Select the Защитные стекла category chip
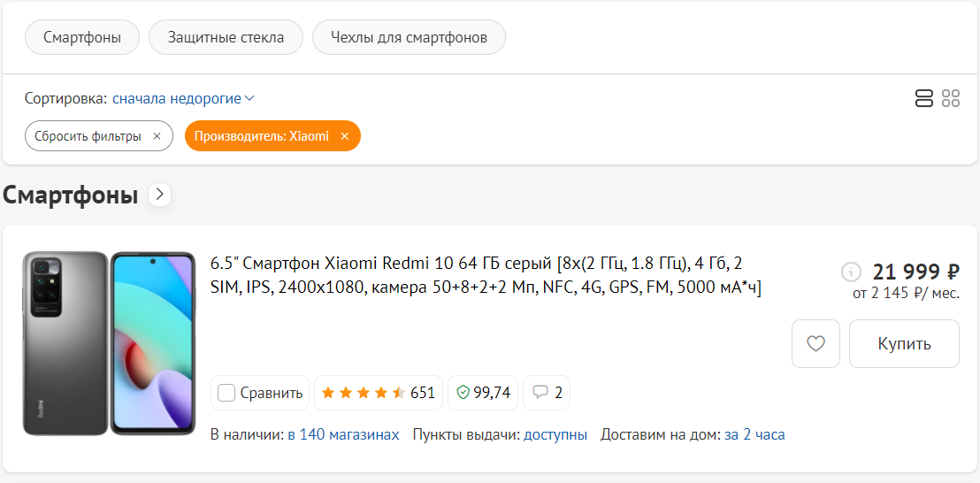Screen dimensions: 980x483 (x=226, y=37)
